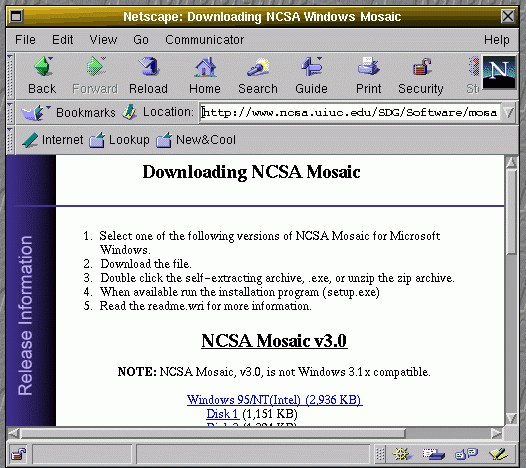Collapse the personal toolbar handle
This screenshot has width=526, height=468.
pyautogui.click(x=10, y=140)
